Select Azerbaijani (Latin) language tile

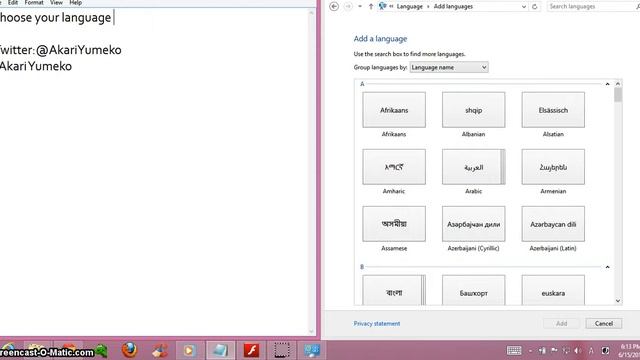553,224
